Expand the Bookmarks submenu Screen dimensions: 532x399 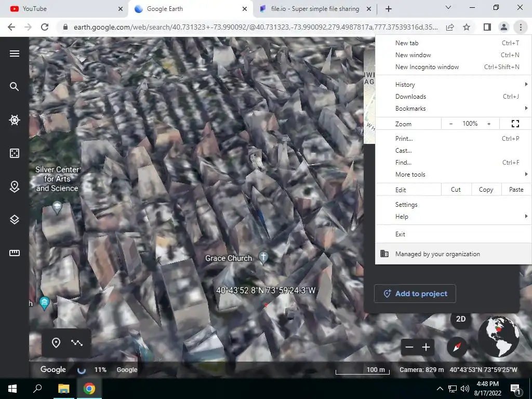coord(453,108)
